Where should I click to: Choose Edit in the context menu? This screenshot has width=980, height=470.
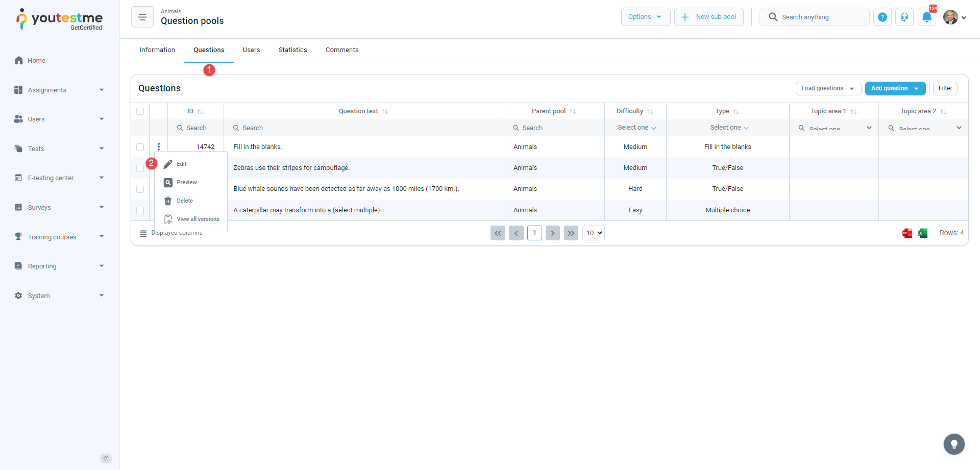191,164
